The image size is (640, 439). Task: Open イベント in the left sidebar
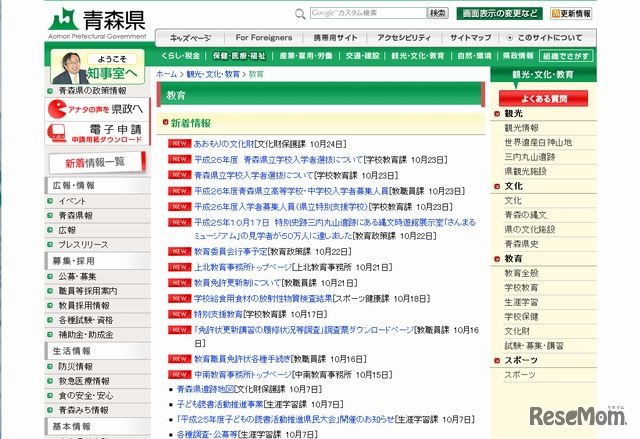pyautogui.click(x=72, y=201)
